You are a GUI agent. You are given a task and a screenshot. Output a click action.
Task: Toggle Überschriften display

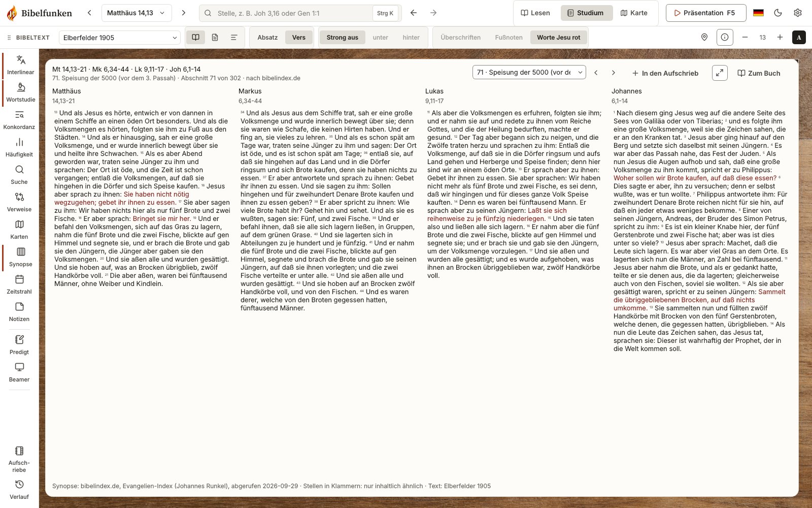[x=461, y=37]
